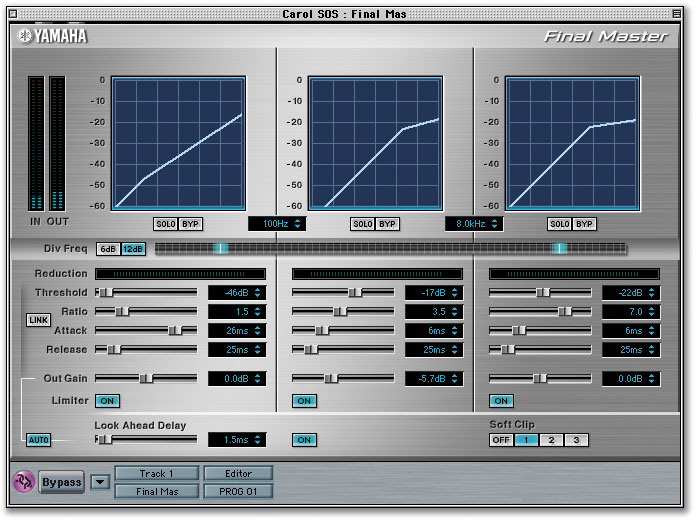Click the Final Mas button

(156, 491)
